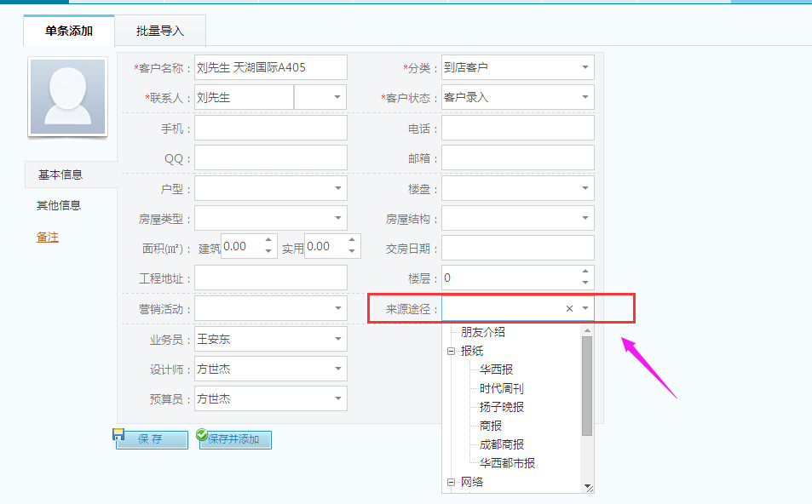The width and height of the screenshot is (812, 504).
Task: Clear the 来源途径 field with X icon
Action: point(569,309)
